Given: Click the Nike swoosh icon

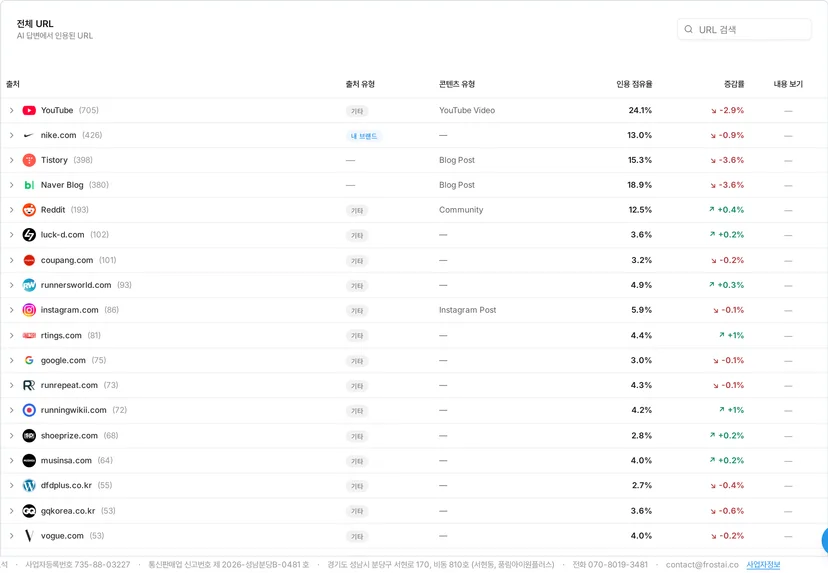Looking at the screenshot, I should [29, 135].
